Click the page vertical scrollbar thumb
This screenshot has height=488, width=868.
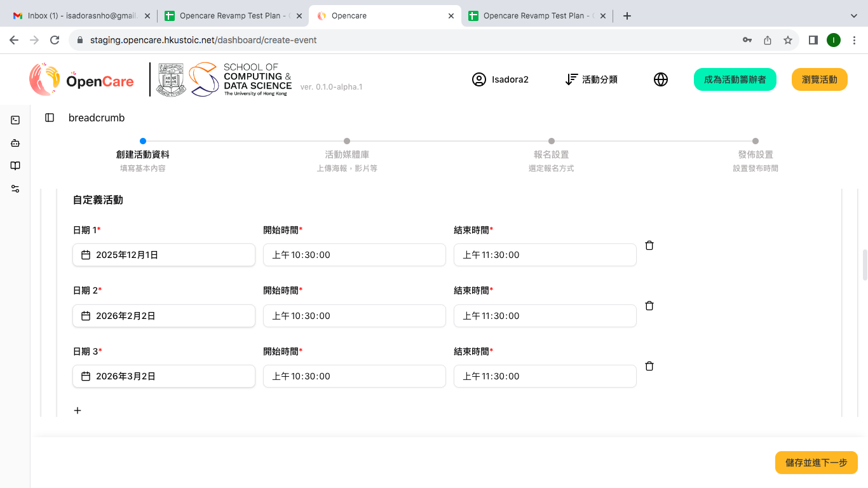click(864, 265)
